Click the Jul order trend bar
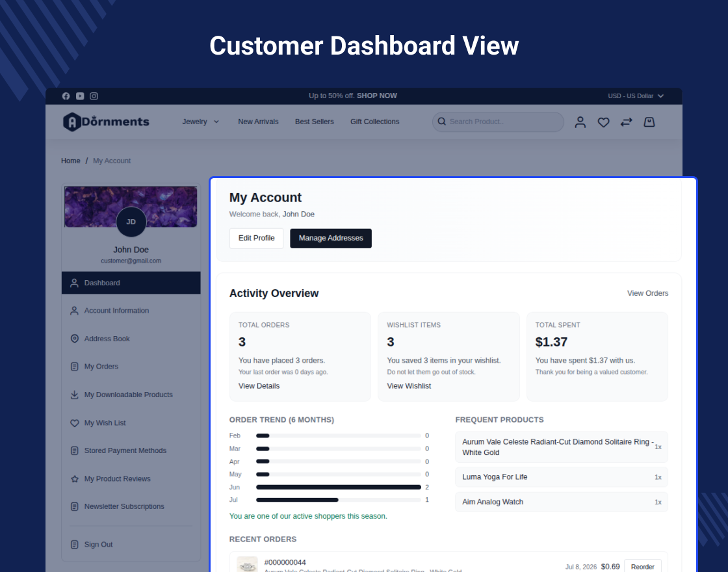The height and width of the screenshot is (572, 728). (x=339, y=500)
